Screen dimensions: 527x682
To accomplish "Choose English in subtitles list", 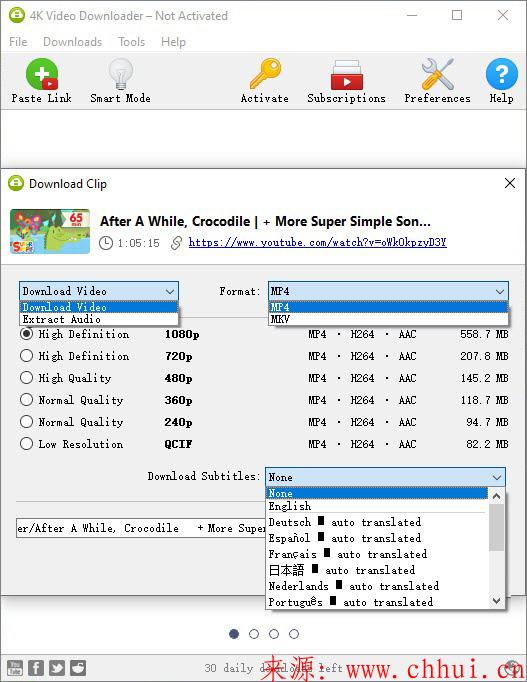I will pos(377,506).
